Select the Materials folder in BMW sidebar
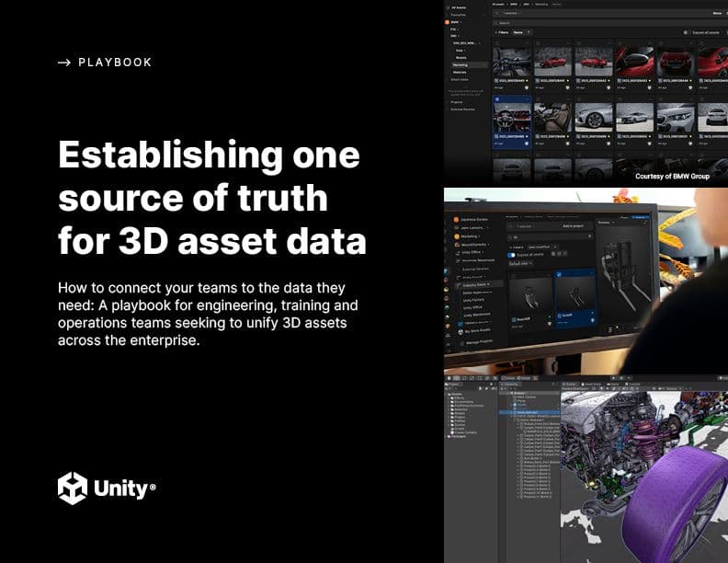 point(460,73)
